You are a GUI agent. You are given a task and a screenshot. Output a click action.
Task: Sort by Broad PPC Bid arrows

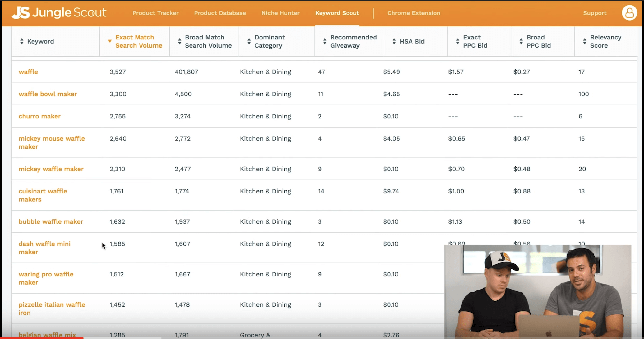point(521,41)
